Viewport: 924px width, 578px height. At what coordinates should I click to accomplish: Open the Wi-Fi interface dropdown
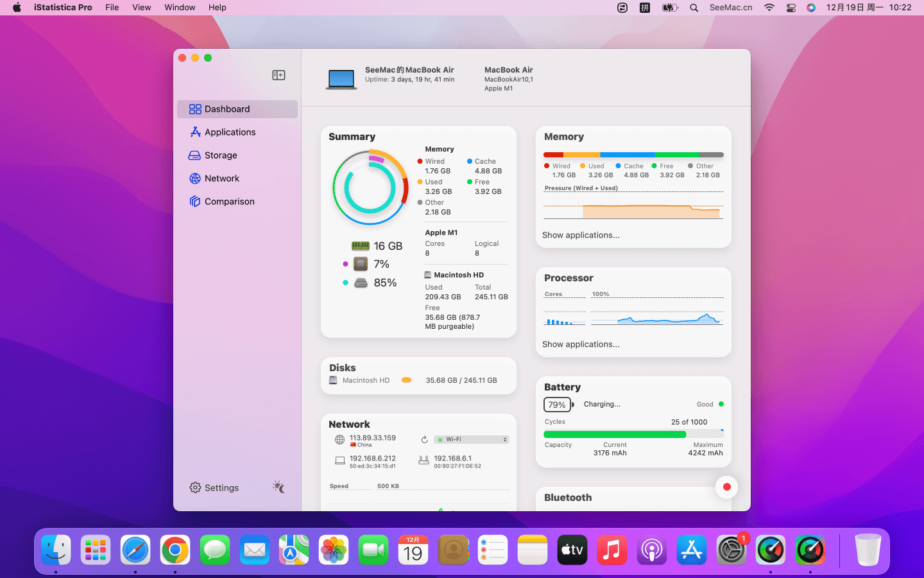[x=472, y=440]
